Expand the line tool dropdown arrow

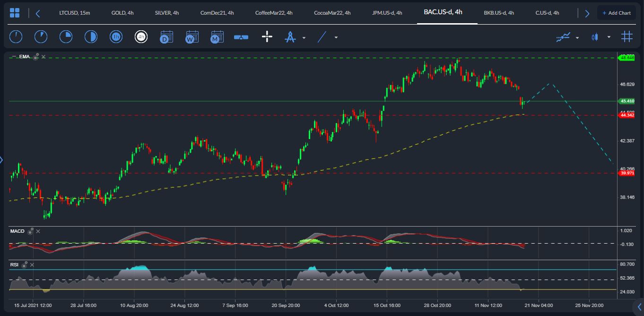pyautogui.click(x=336, y=37)
